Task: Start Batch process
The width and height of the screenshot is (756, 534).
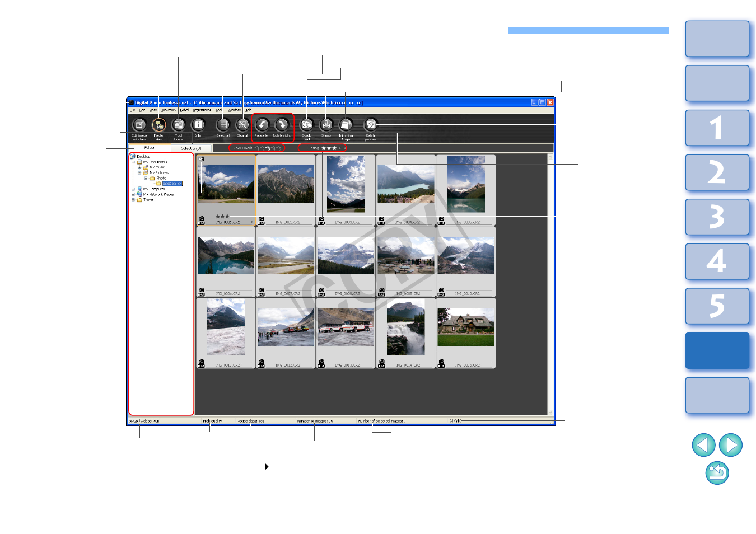Action: [x=371, y=125]
